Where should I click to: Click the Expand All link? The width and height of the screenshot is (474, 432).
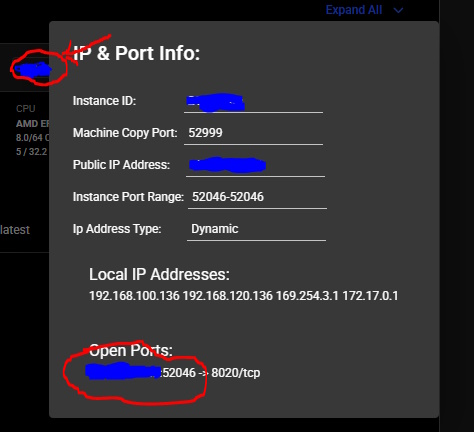point(354,10)
